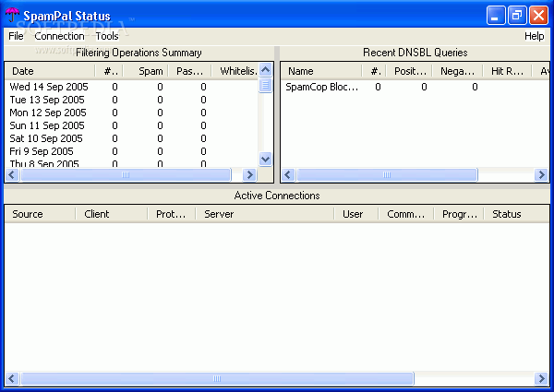Viewport: 554px width, 392px height.
Task: Click the Source column header
Action: click(x=41, y=214)
